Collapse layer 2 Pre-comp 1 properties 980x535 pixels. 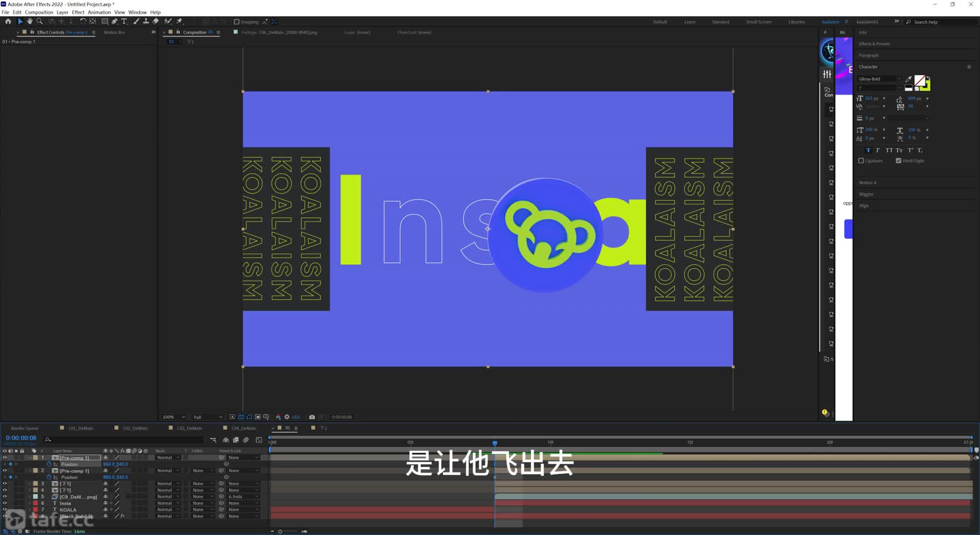(30, 471)
